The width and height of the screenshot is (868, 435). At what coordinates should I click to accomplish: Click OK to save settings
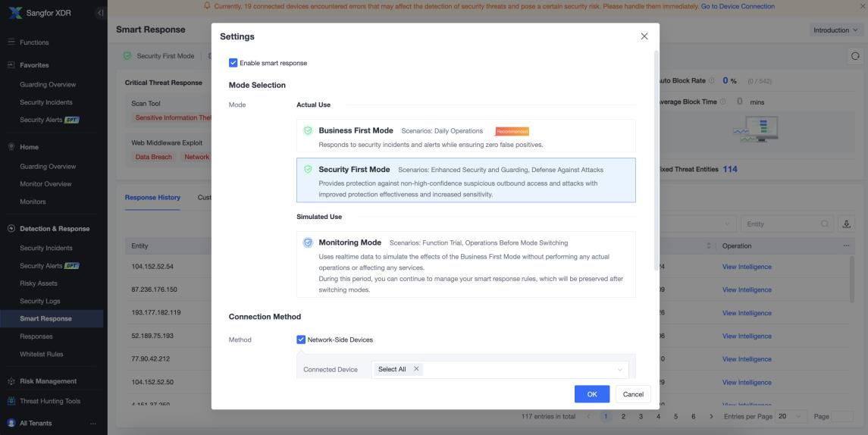coord(592,394)
